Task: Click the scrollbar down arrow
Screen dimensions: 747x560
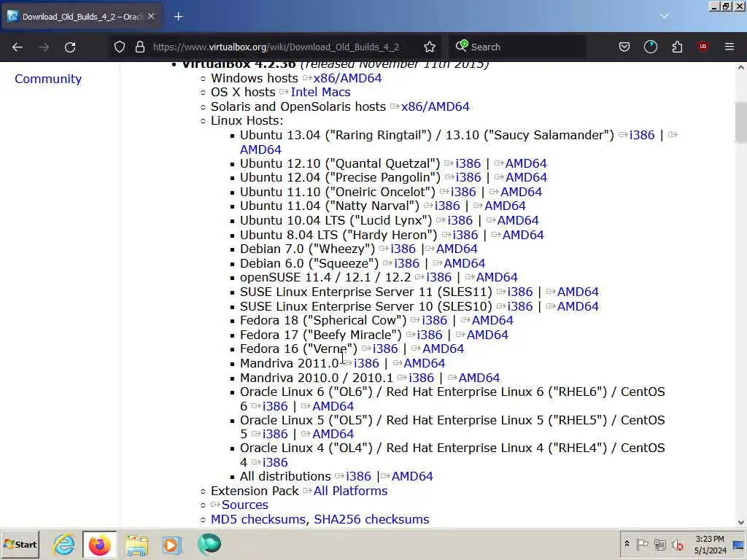Action: [x=741, y=522]
